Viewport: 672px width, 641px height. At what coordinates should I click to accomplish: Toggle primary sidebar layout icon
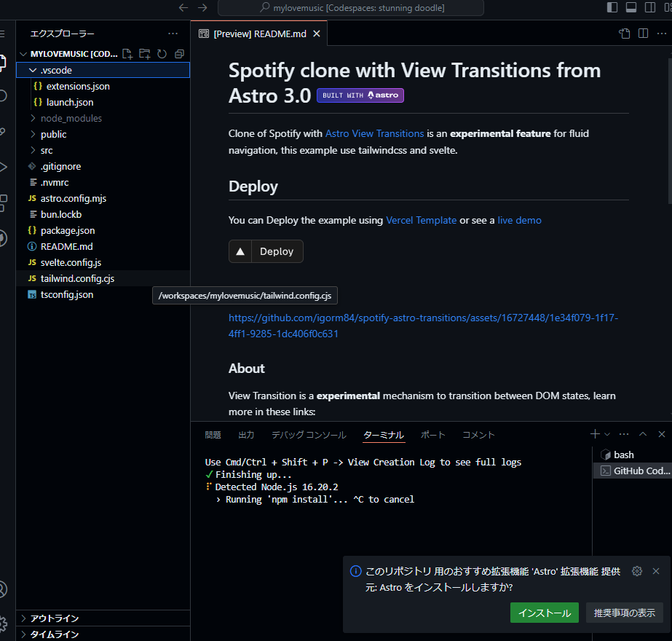click(x=612, y=7)
